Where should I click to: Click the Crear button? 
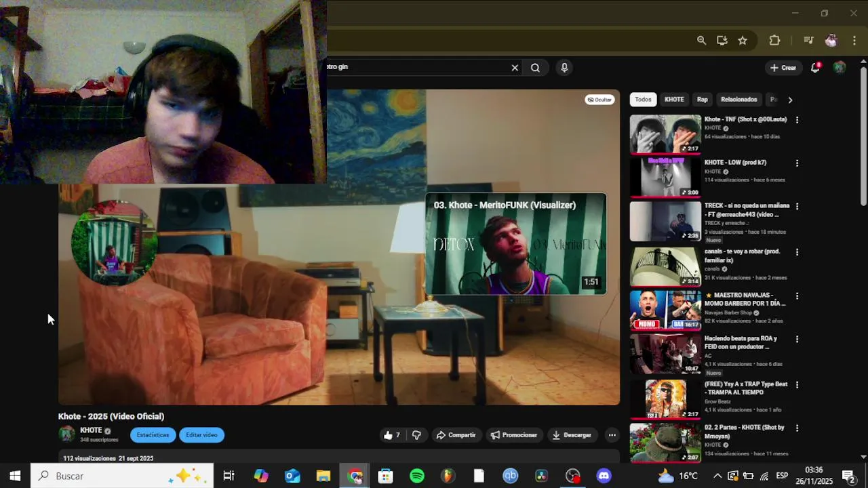783,68
